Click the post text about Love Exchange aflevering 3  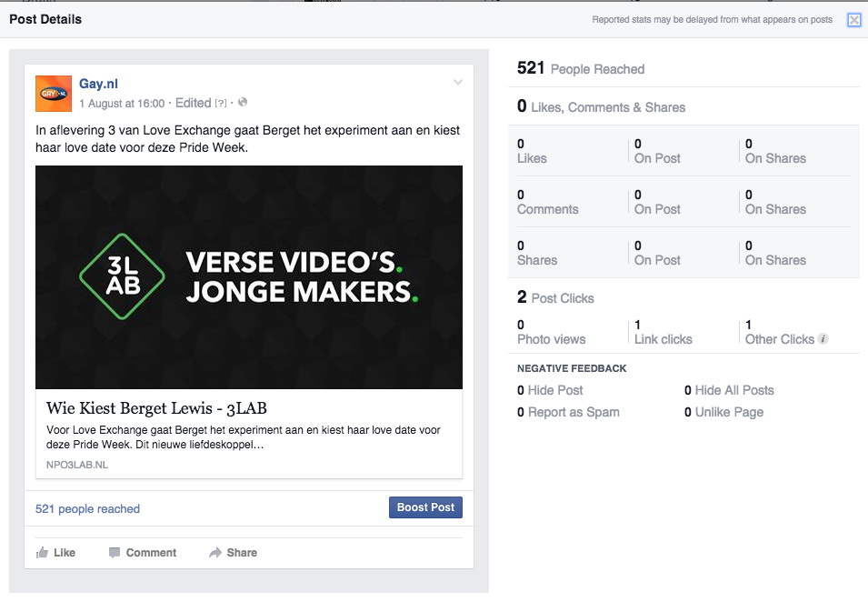pyautogui.click(x=247, y=139)
